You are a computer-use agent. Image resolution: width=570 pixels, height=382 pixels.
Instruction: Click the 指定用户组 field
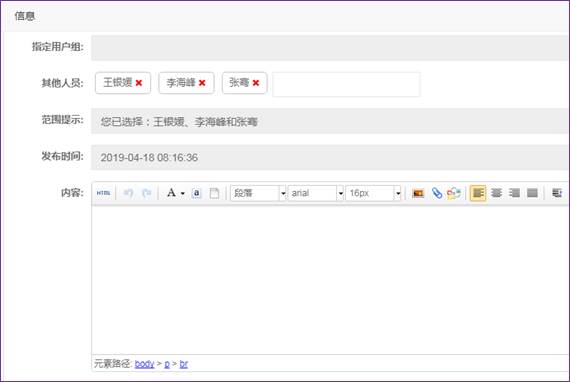click(329, 48)
